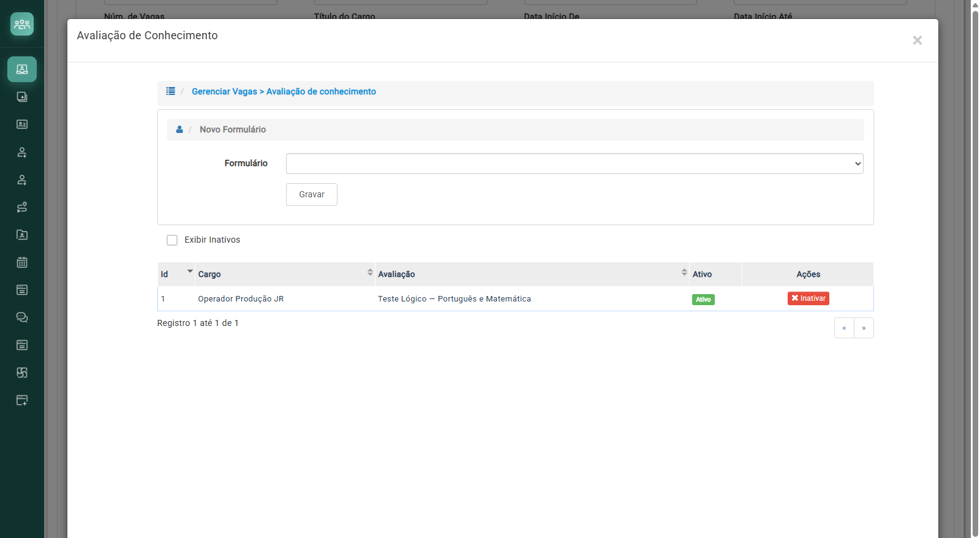Click the red Inativar button
Image resolution: width=980 pixels, height=538 pixels.
(x=809, y=298)
